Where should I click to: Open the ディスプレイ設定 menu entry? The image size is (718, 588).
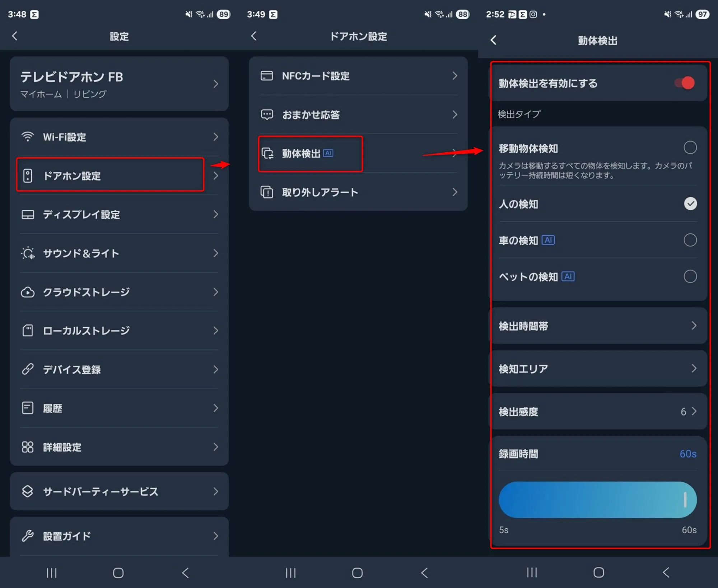(119, 214)
